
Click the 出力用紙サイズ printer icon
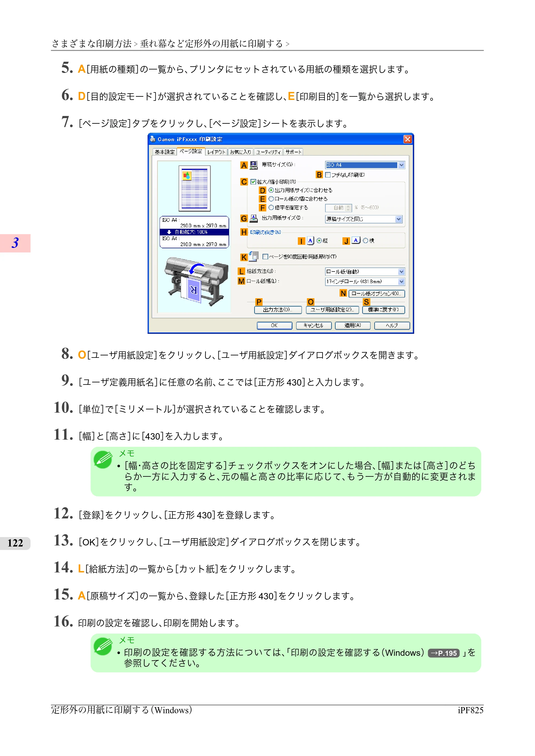click(x=253, y=218)
